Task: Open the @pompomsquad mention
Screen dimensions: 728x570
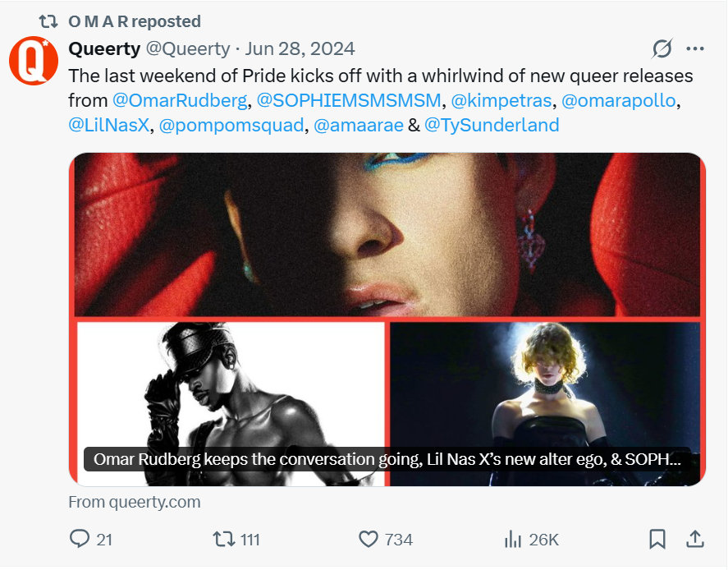Action: tap(231, 126)
